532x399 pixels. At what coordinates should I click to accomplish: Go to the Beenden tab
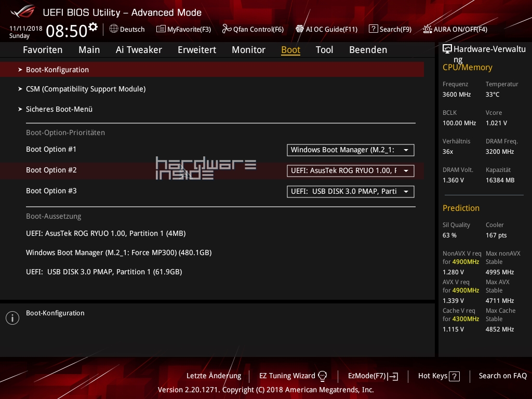click(x=368, y=50)
